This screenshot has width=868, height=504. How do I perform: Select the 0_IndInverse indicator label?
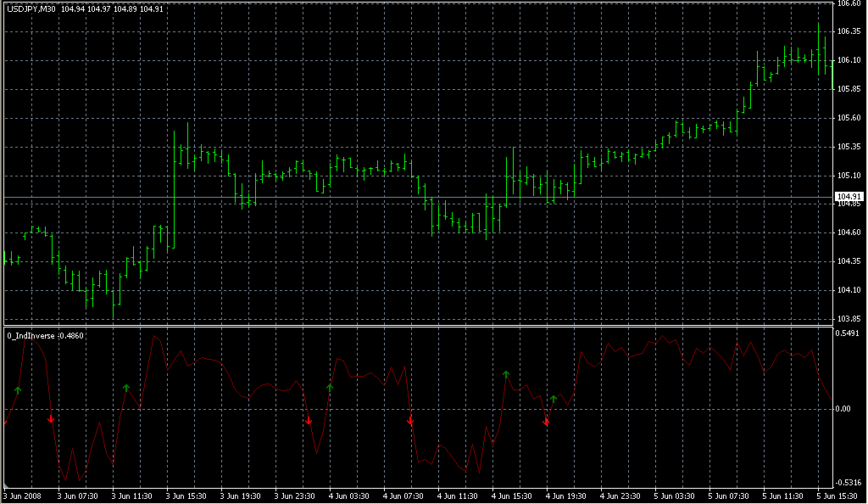[31, 336]
